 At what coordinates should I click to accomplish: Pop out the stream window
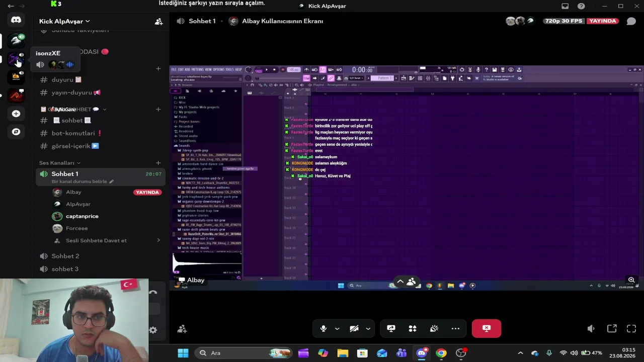[x=612, y=329]
